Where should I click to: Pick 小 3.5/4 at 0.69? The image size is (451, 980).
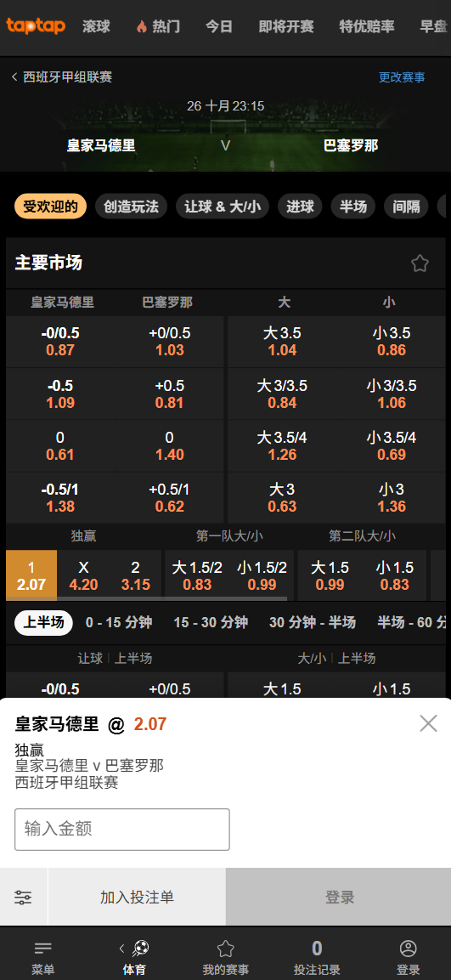[x=392, y=446]
